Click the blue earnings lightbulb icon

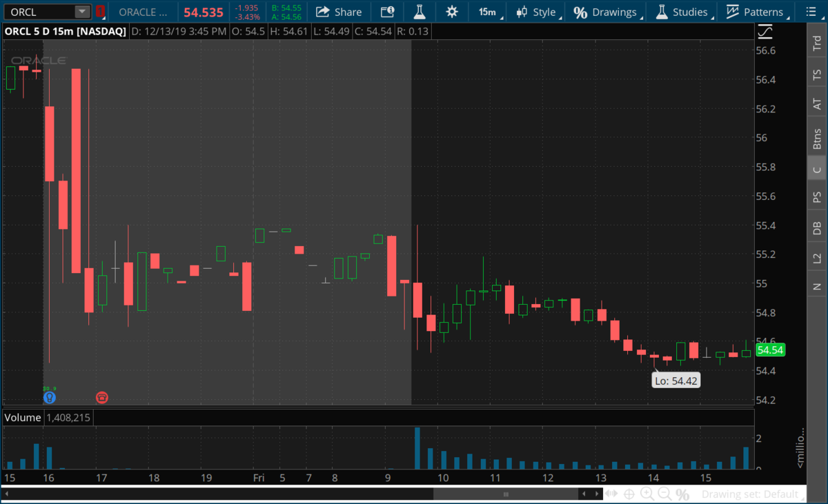point(49,397)
